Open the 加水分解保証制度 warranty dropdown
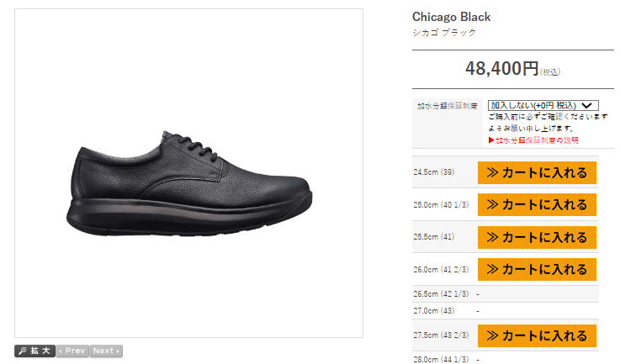Viewport: 620px width, 364px height. click(543, 106)
